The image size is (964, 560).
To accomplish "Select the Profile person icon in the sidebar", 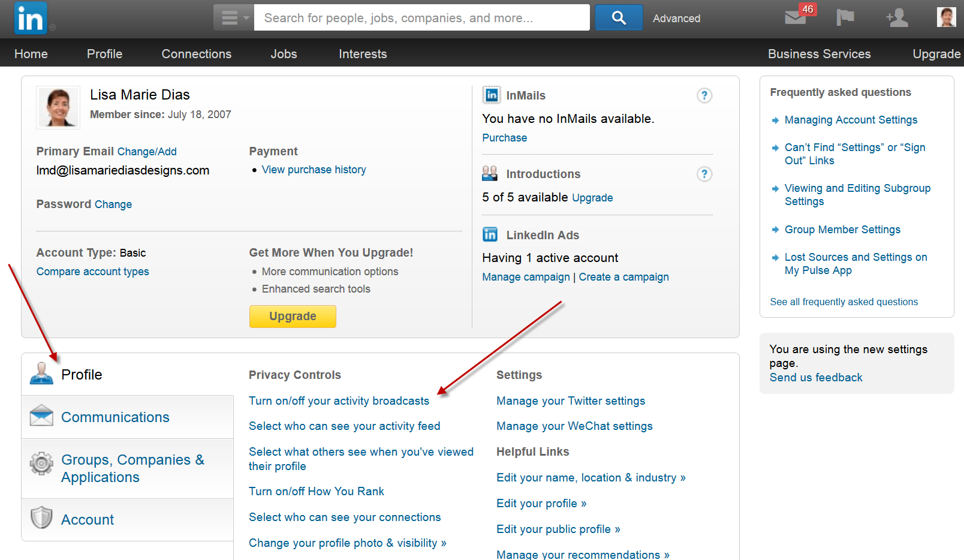I will tap(40, 372).
